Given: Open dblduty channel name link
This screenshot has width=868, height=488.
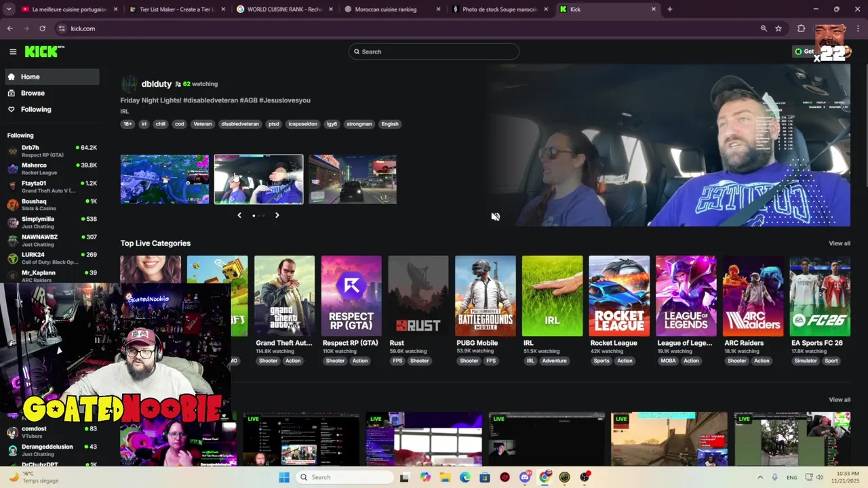Looking at the screenshot, I should pos(157,84).
